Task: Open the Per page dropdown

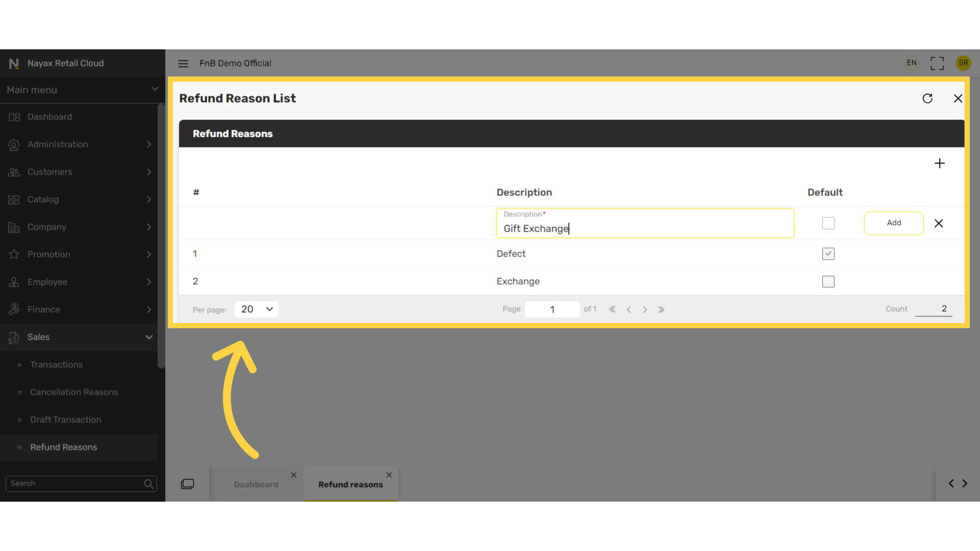Action: [x=257, y=309]
